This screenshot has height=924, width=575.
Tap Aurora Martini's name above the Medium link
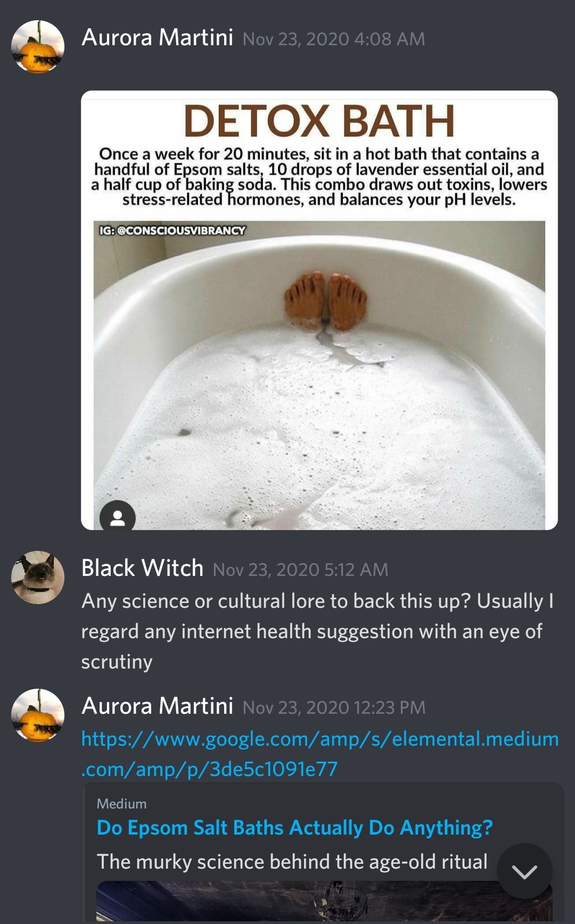pyautogui.click(x=157, y=706)
